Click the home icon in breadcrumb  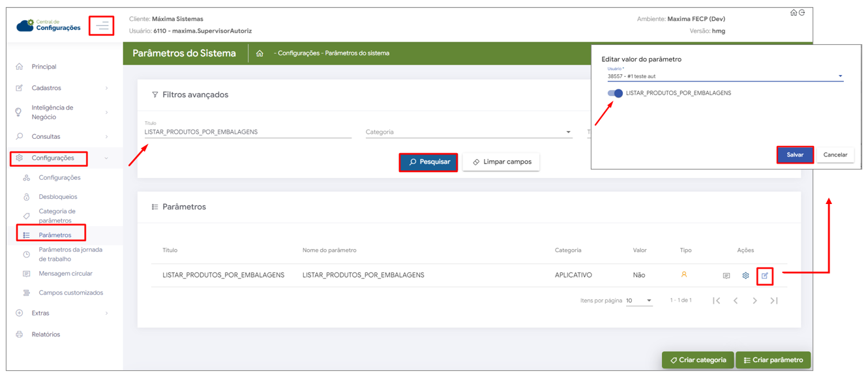[x=260, y=53]
